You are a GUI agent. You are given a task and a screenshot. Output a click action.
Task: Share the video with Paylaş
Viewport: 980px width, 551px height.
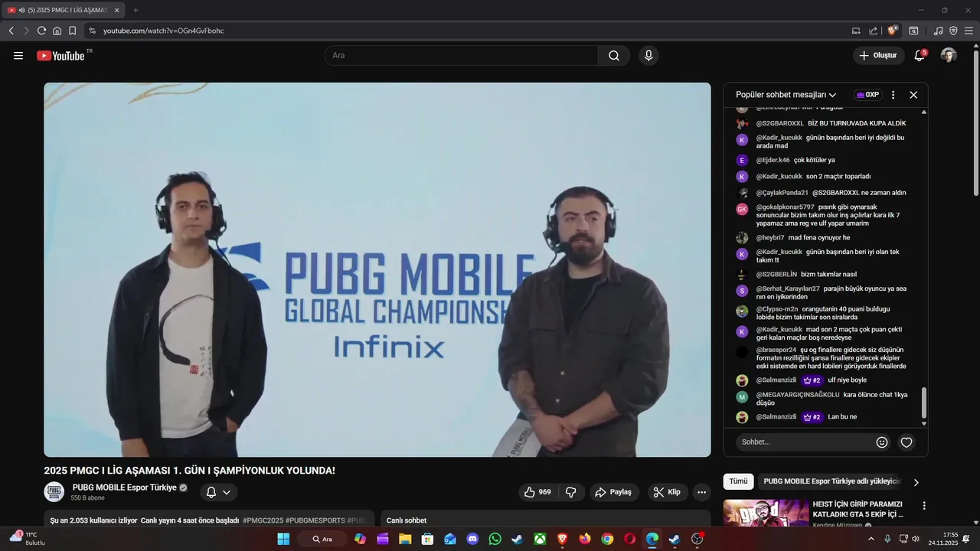[x=614, y=492]
